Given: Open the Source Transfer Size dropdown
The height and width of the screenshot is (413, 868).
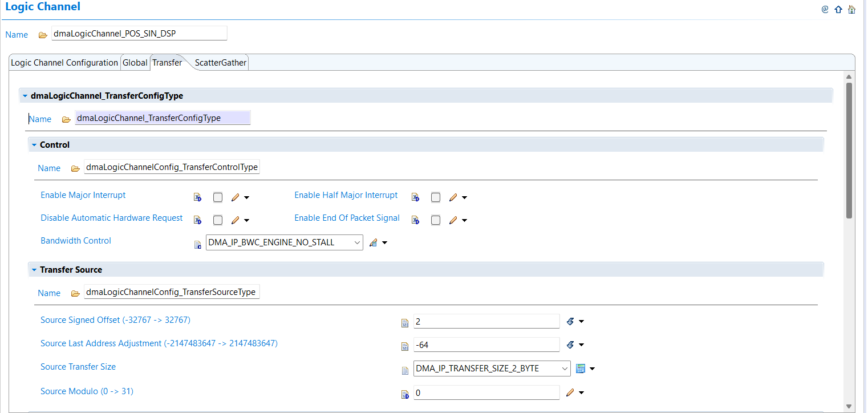Looking at the screenshot, I should point(564,368).
